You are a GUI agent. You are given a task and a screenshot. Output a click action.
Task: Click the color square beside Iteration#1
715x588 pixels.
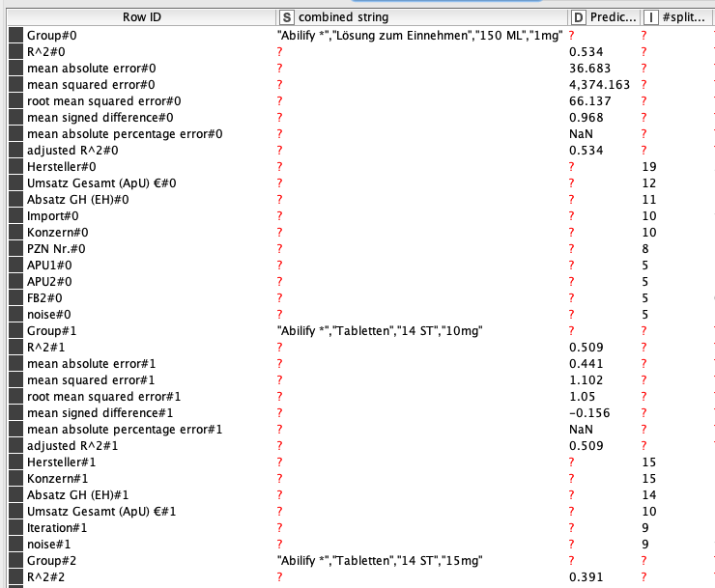click(15, 528)
